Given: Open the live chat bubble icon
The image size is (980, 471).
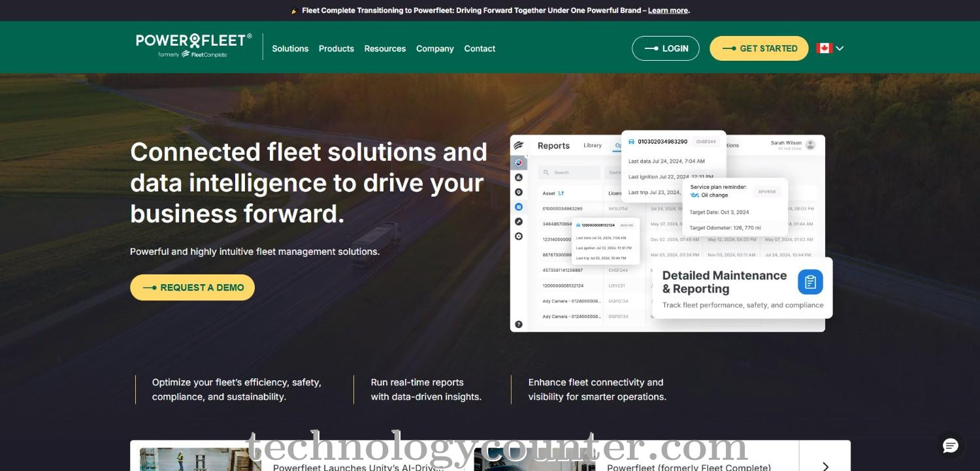Looking at the screenshot, I should click(x=950, y=446).
